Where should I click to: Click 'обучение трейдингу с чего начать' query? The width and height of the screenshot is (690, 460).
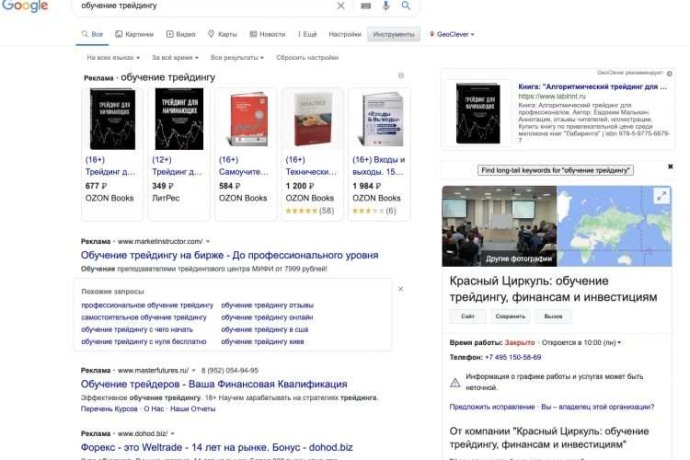137,329
